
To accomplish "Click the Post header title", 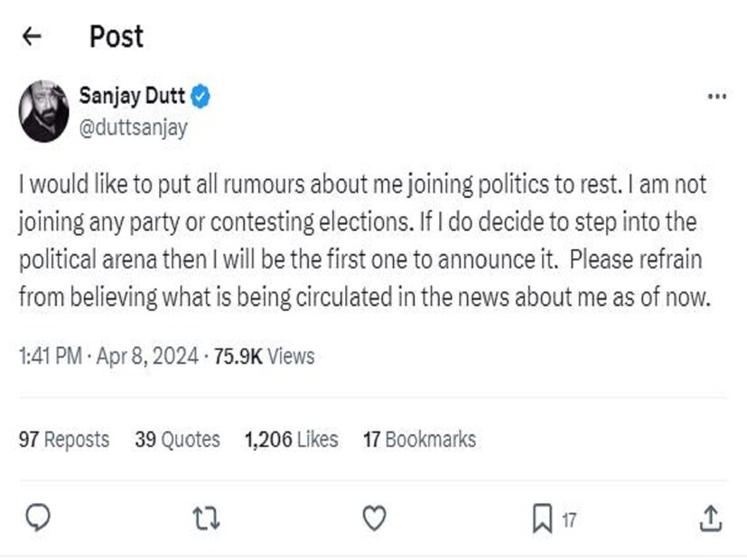I will [116, 36].
